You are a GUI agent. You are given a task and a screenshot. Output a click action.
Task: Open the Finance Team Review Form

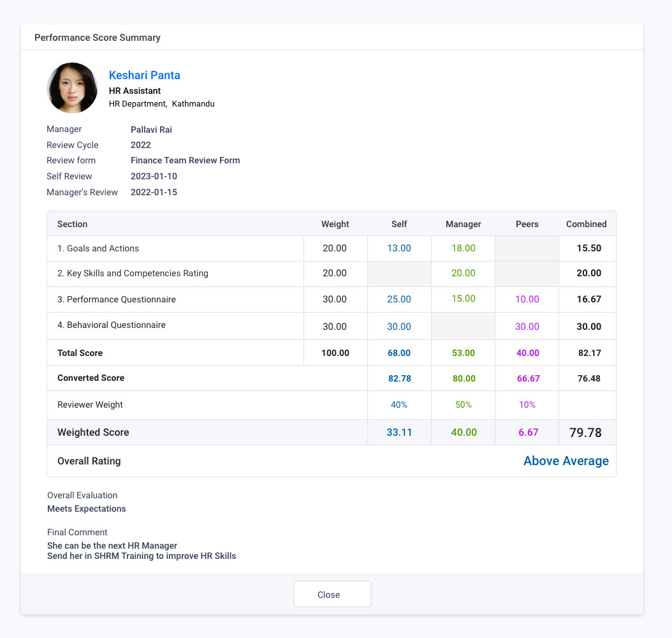click(185, 160)
